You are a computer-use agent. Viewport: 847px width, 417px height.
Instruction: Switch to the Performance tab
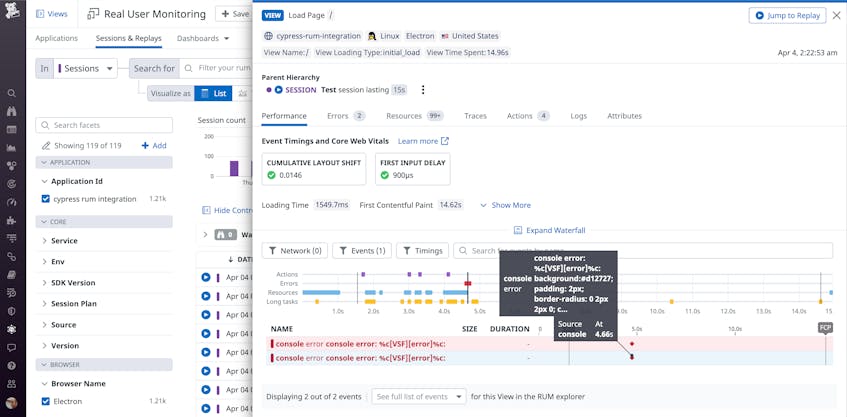[x=284, y=116]
